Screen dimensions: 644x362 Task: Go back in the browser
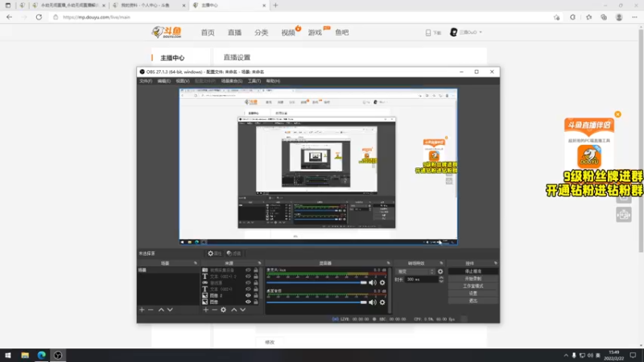[9, 17]
